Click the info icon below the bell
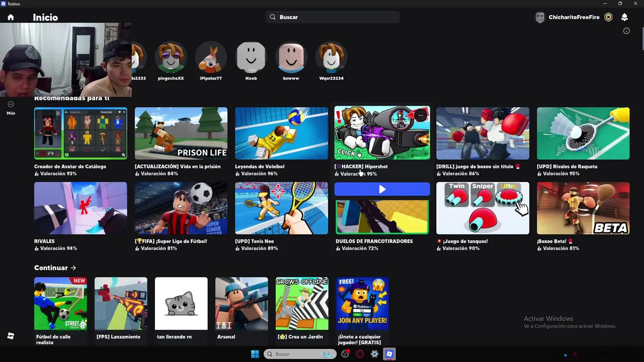Screen dimensions: 644x362 [x=626, y=31]
